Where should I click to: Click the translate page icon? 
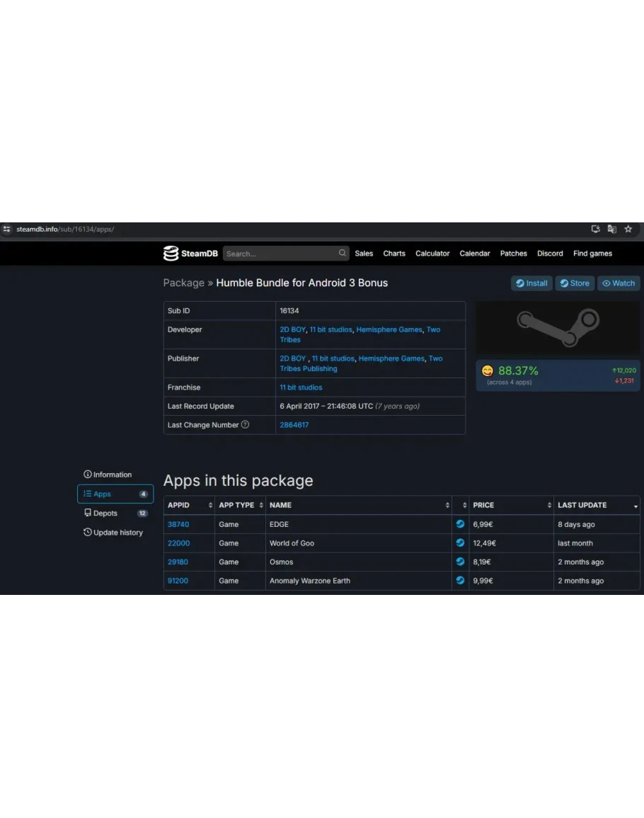[x=611, y=229]
